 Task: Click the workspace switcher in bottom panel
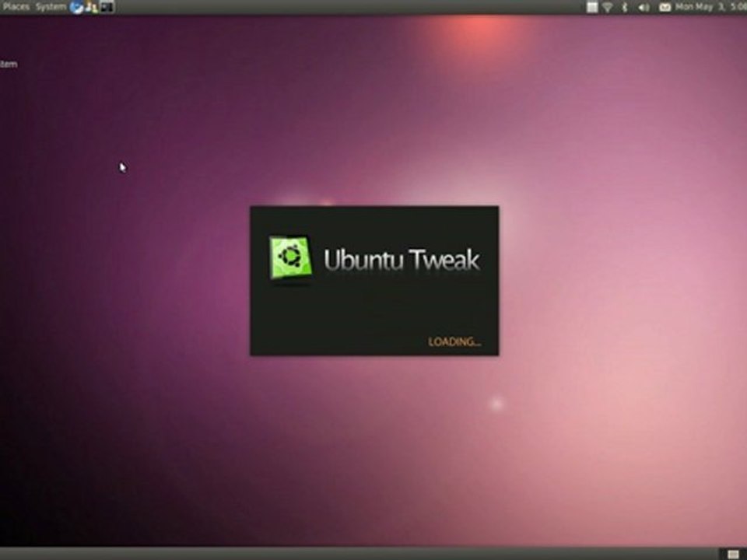click(733, 554)
